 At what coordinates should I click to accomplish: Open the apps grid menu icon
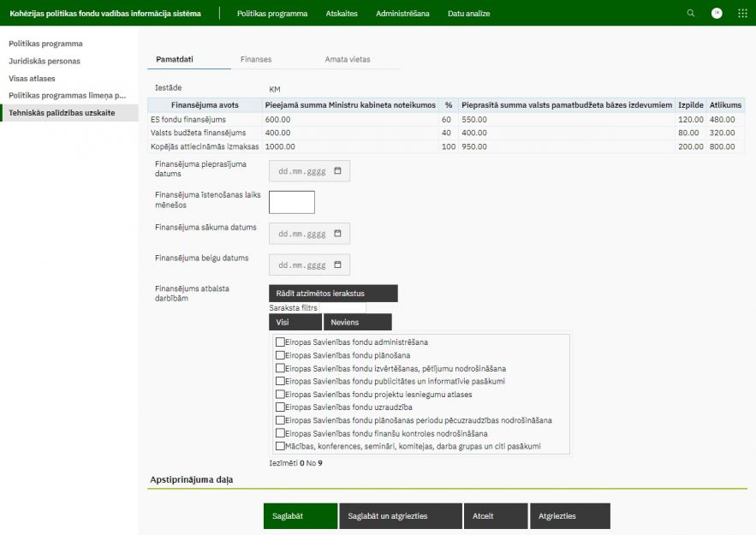[742, 14]
